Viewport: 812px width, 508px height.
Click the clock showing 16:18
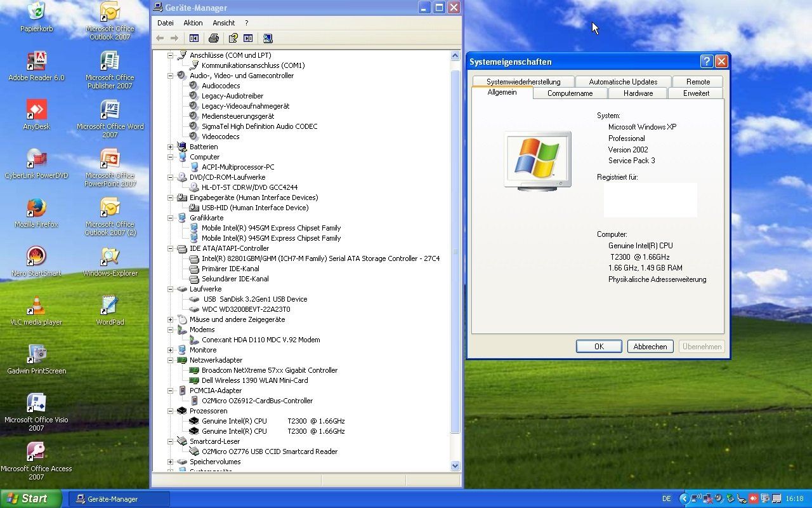(794, 499)
